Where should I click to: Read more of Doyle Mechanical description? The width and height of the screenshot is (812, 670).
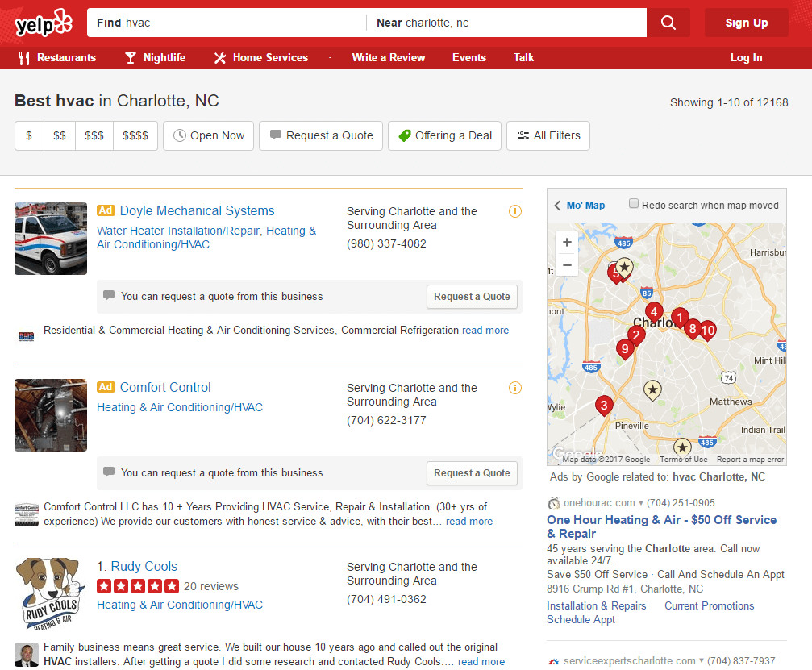pos(485,331)
